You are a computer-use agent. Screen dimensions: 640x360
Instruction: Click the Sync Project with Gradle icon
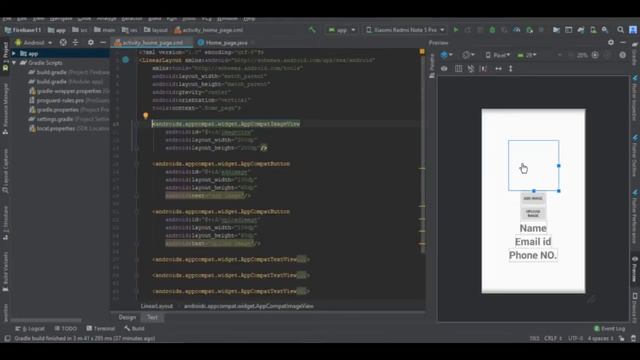click(x=581, y=30)
